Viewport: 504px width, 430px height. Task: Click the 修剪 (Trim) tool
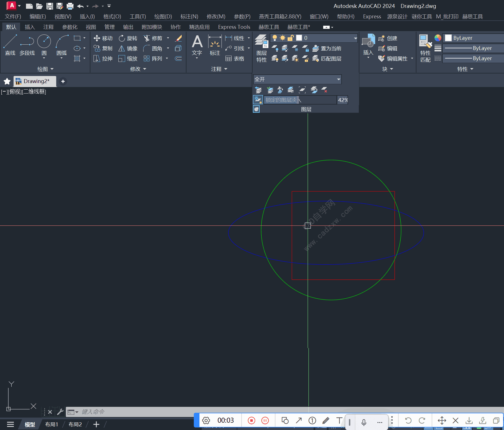coord(153,38)
